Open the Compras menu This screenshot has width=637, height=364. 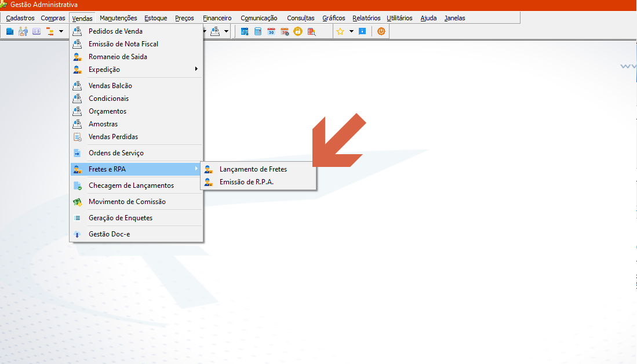pos(53,18)
